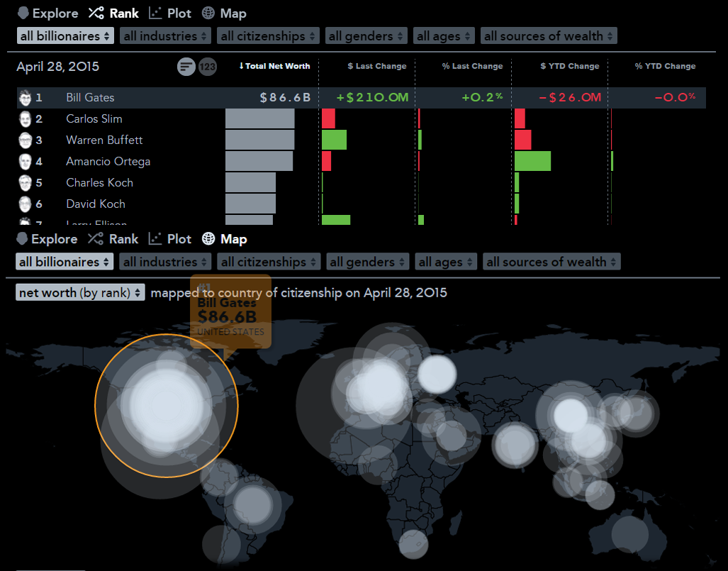Viewport: 728px width, 571px height.
Task: Switch to the Rank tab
Action: click(x=123, y=12)
